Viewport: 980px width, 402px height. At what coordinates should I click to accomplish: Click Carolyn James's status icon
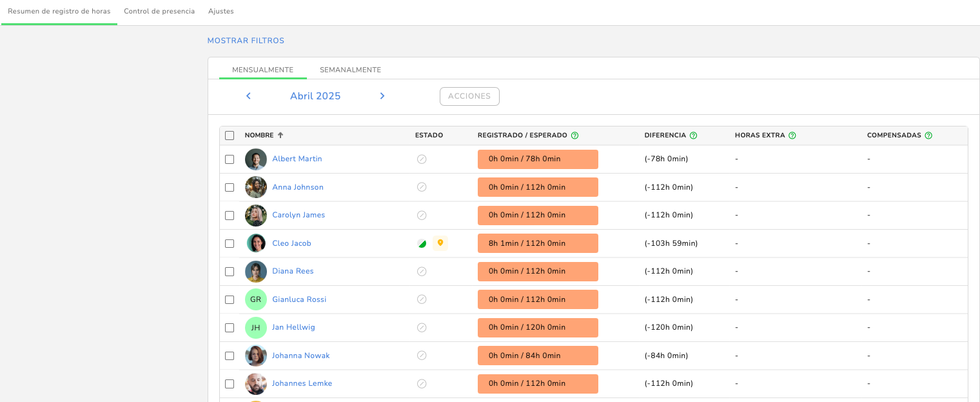coord(422,216)
